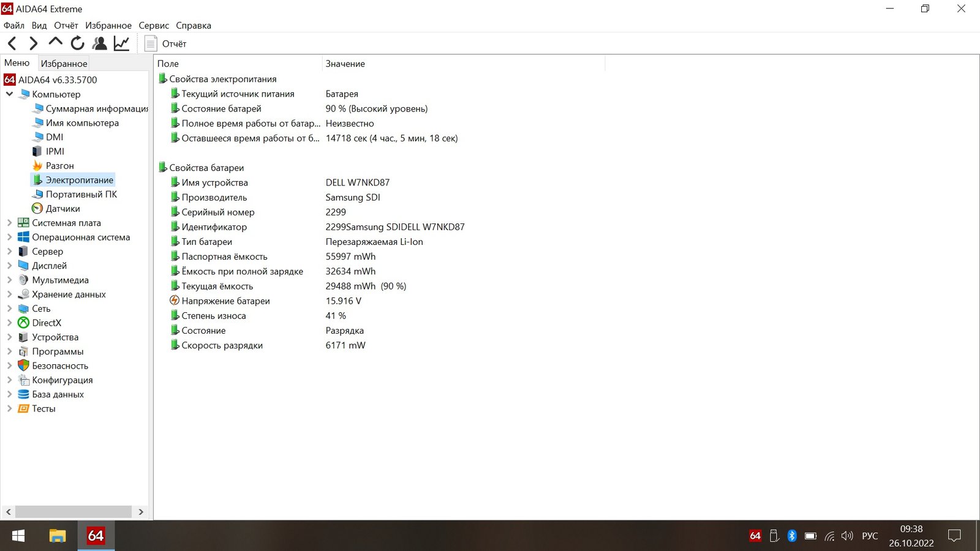Viewport: 980px width, 551px height.
Task: Select AIDA64 v6.33.5700 root item
Action: [x=51, y=80]
